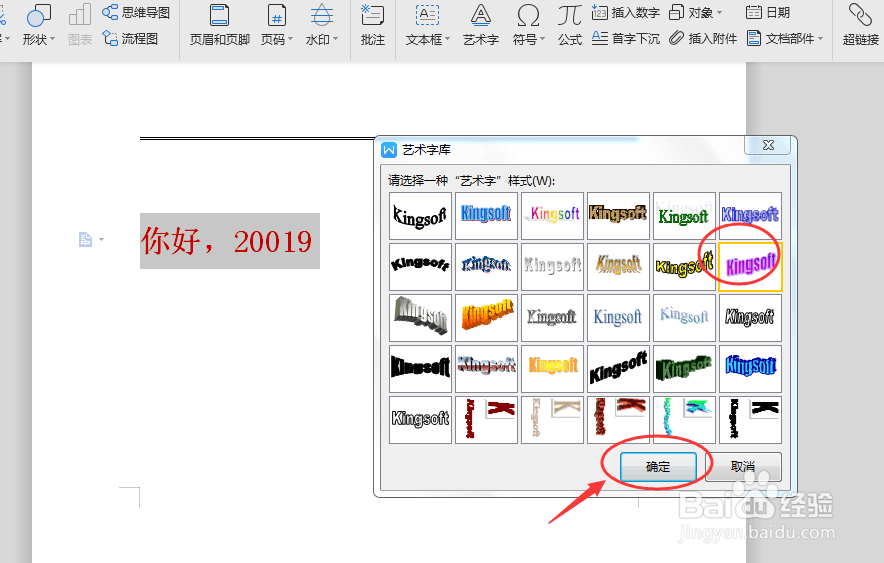Apply 首字下沉 drop cap
Screen dimensions: 884x563
626,39
